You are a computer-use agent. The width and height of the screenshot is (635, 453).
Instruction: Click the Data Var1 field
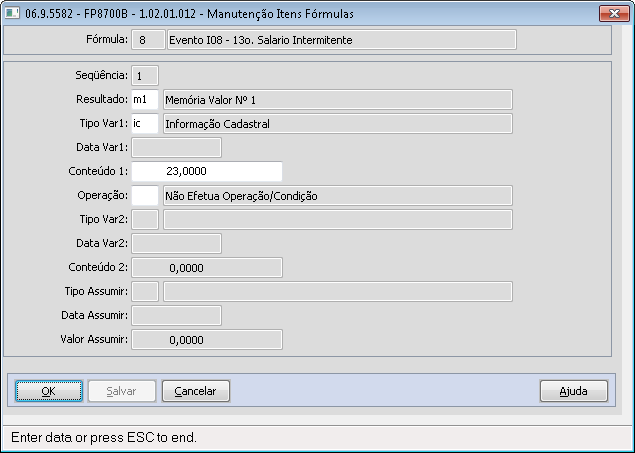[177, 147]
